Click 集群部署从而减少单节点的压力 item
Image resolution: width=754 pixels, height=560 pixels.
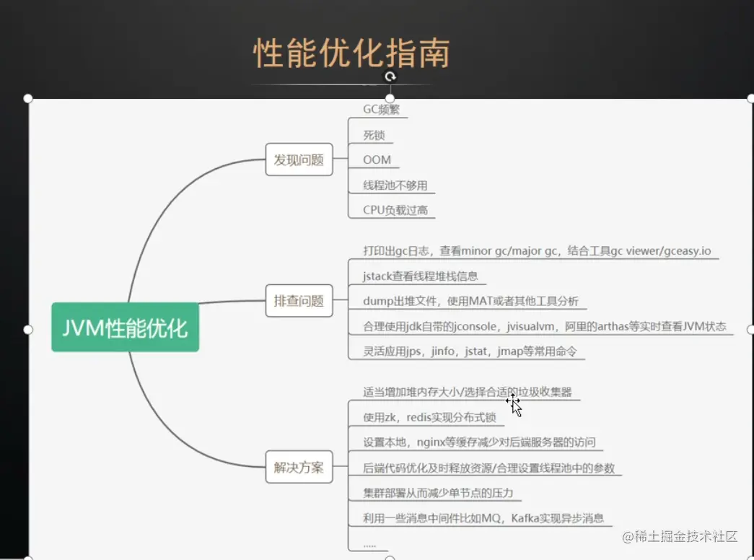pyautogui.click(x=438, y=493)
